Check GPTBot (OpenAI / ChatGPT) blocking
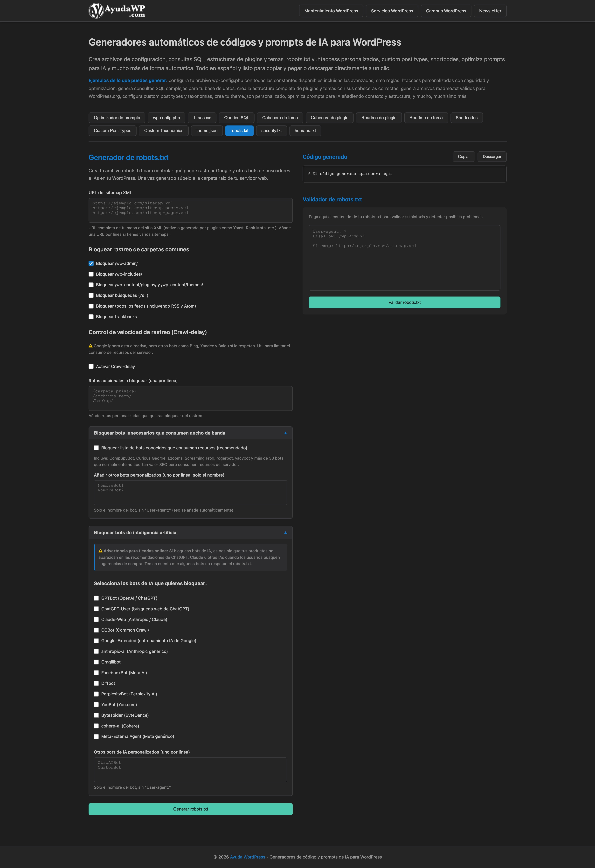The width and height of the screenshot is (595, 868). click(x=96, y=598)
